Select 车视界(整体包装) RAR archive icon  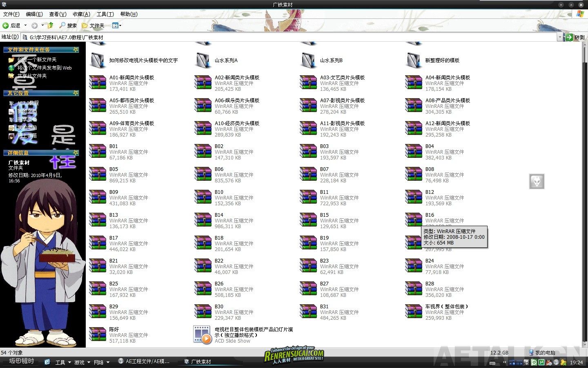pos(414,311)
